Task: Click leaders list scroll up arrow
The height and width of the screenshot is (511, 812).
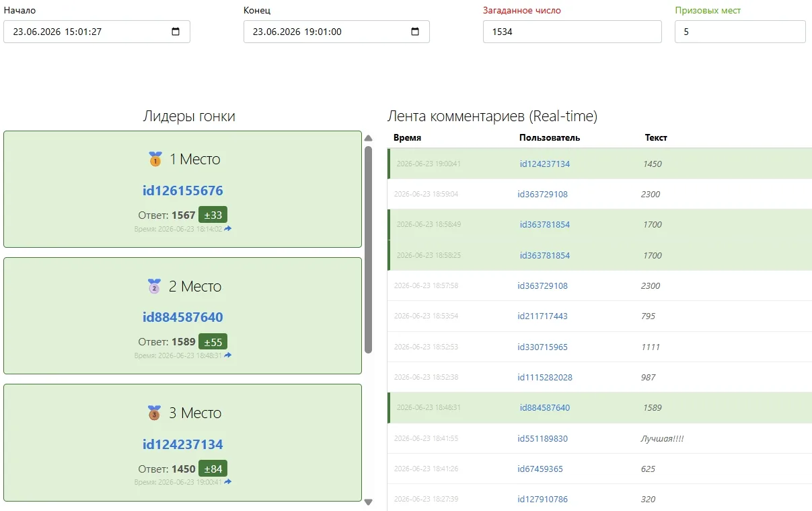Action: [x=368, y=138]
